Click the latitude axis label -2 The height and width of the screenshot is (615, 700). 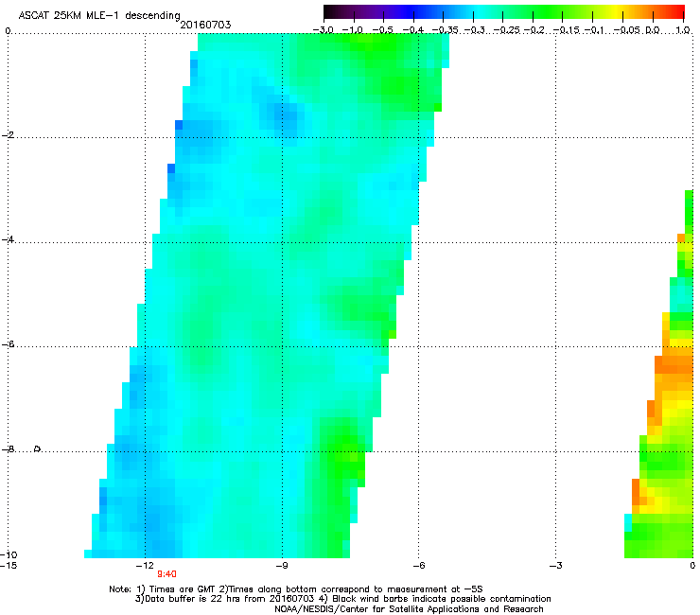pyautogui.click(x=9, y=135)
